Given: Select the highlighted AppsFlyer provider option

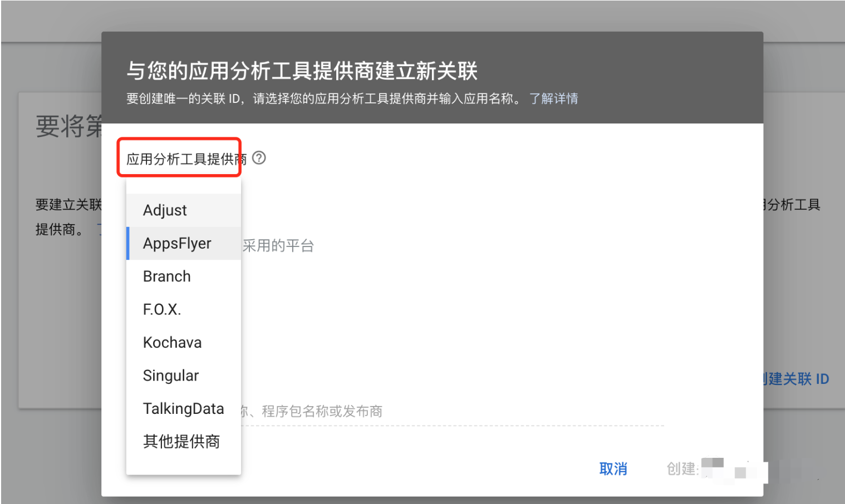Looking at the screenshot, I should click(x=177, y=243).
